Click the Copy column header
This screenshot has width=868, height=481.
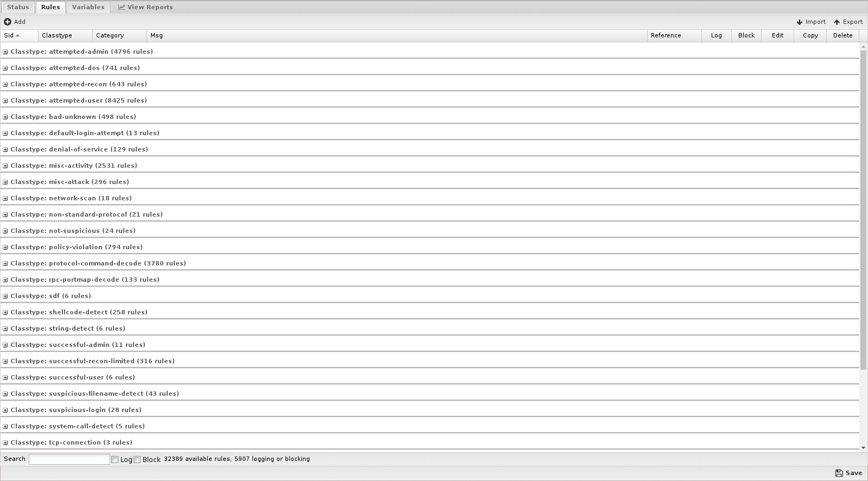810,35
